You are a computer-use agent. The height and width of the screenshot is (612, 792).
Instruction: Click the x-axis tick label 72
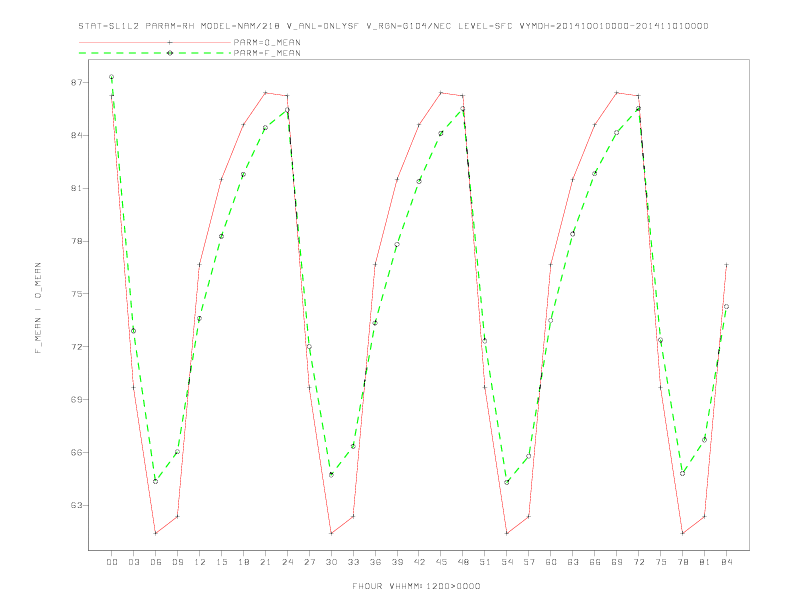click(638, 562)
